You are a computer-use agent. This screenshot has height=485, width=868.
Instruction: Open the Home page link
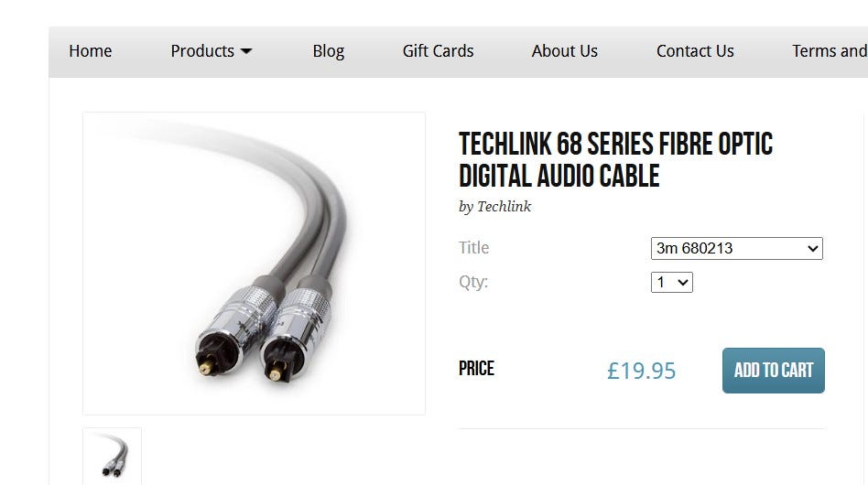click(91, 51)
